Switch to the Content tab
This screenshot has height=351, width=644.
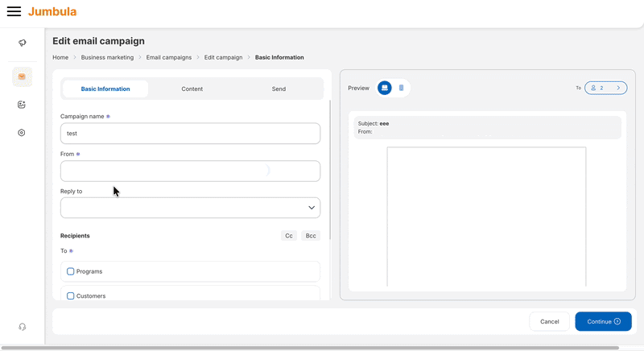click(192, 89)
